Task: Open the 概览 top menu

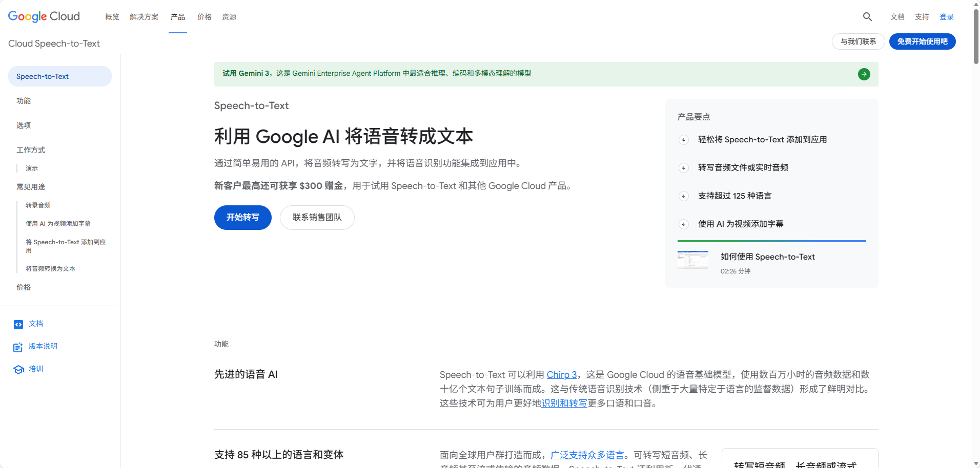Action: click(x=112, y=17)
